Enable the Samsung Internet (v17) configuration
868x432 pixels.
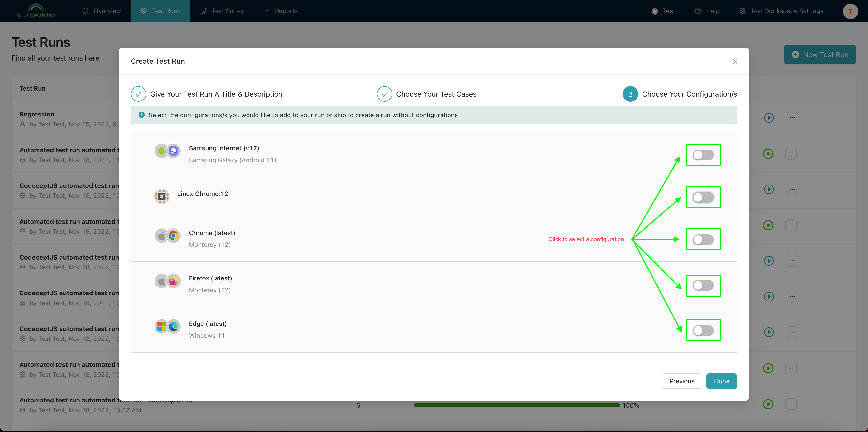[x=703, y=155]
